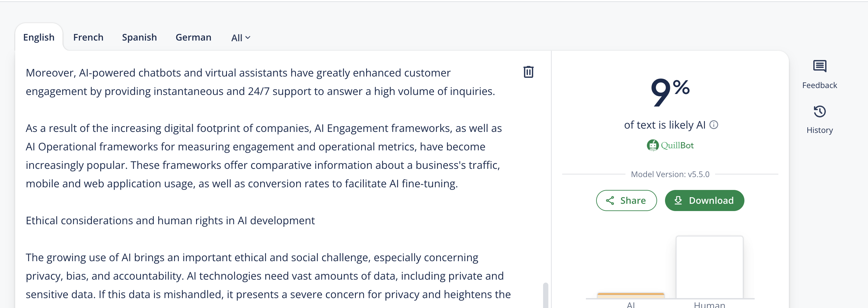Click the Share button

coord(626,200)
